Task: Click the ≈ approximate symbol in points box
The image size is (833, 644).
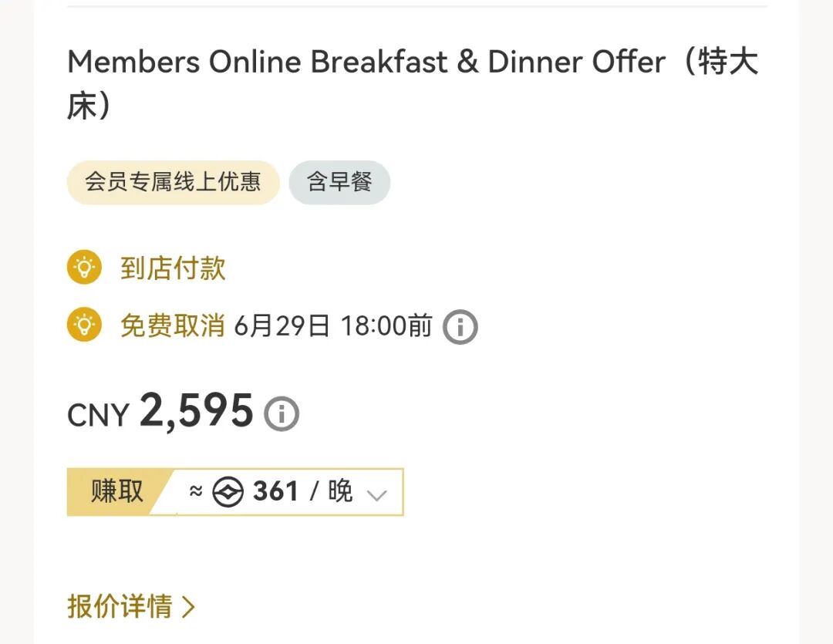Action: pyautogui.click(x=196, y=491)
